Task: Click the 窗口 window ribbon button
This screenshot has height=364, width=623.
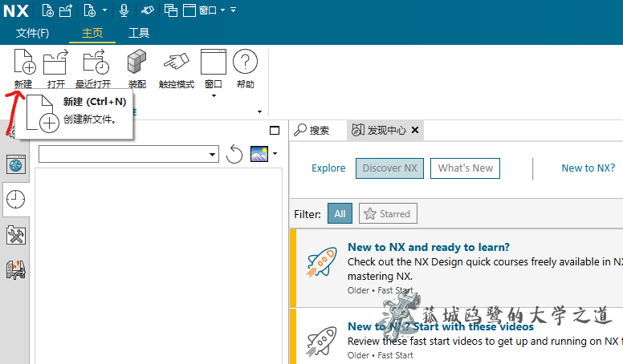Action: coord(214,68)
